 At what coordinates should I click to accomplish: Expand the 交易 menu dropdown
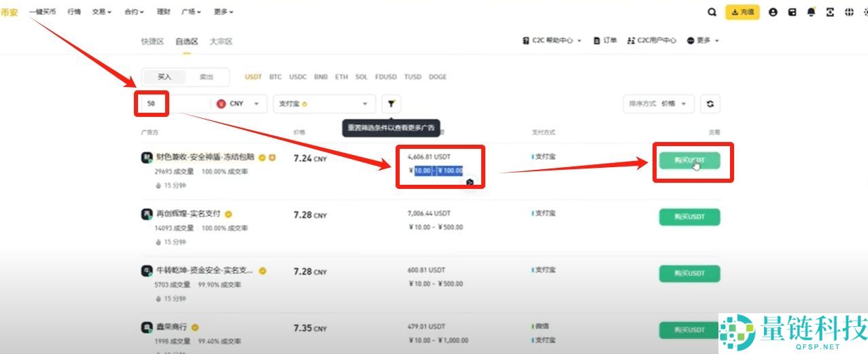[102, 12]
